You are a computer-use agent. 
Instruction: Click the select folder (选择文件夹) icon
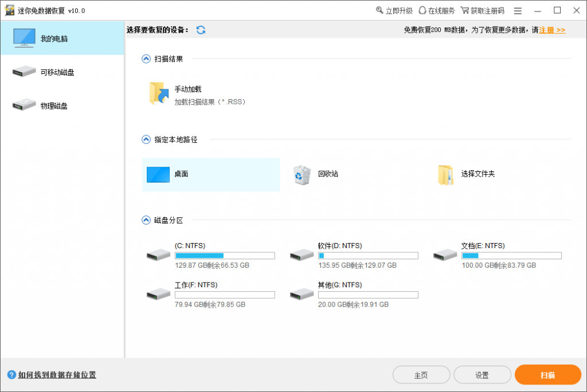(445, 175)
